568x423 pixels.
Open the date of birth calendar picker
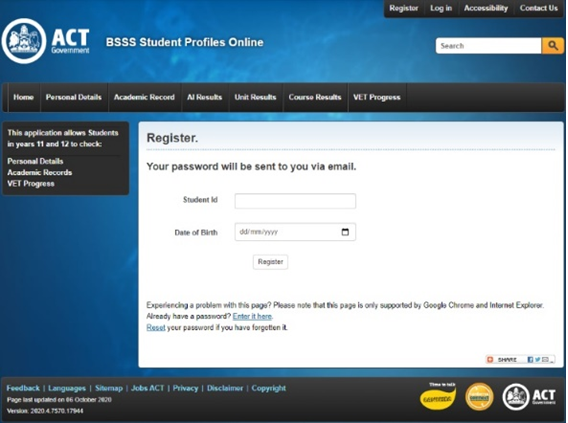point(345,232)
